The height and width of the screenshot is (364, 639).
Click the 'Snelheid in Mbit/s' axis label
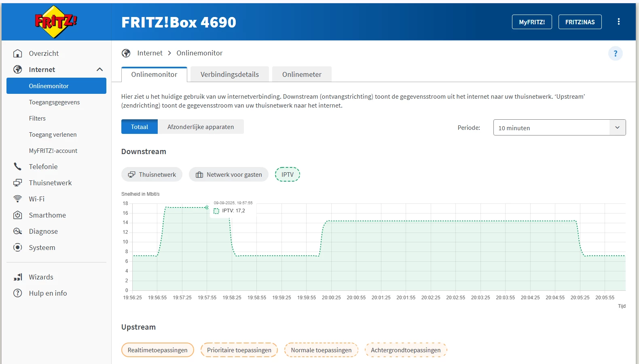coord(140,194)
